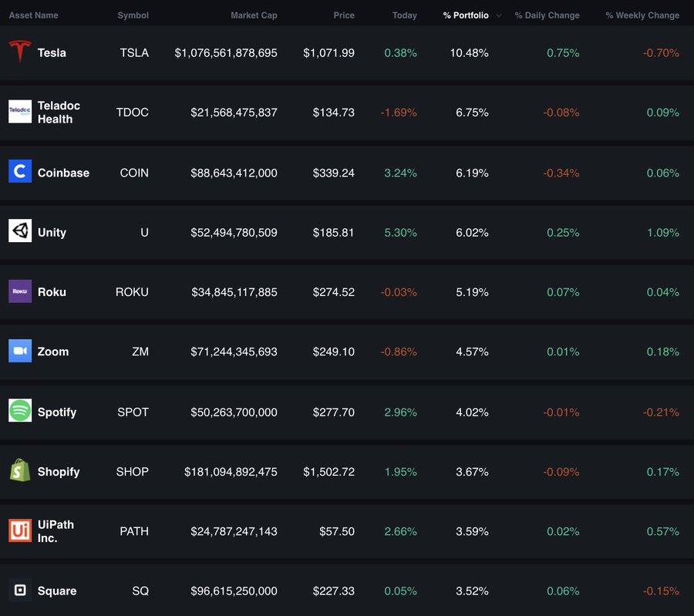Viewport: 694px width, 616px height.
Task: Click Unity market cap $52,494,780,509
Action: (234, 232)
